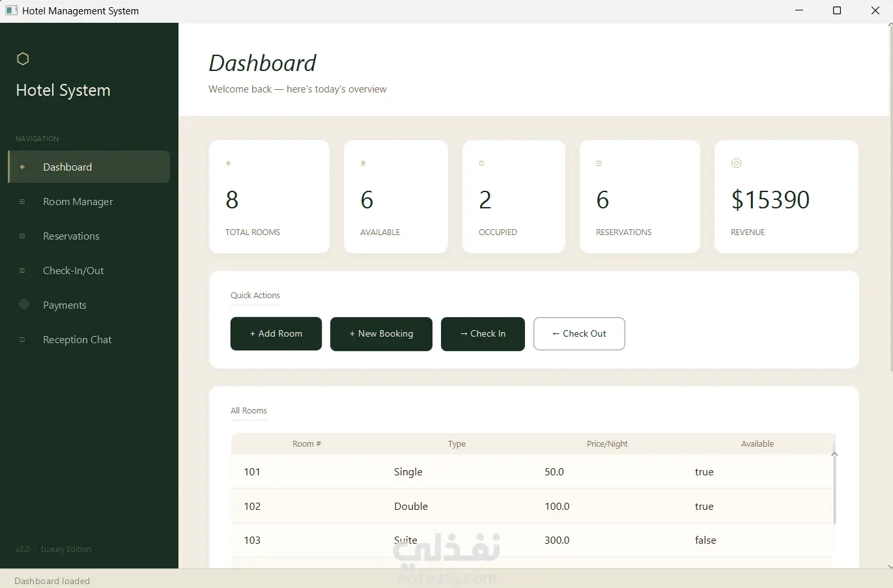The image size is (893, 588).
Task: Maximize the Hotel Management System window
Action: pyautogui.click(x=837, y=10)
